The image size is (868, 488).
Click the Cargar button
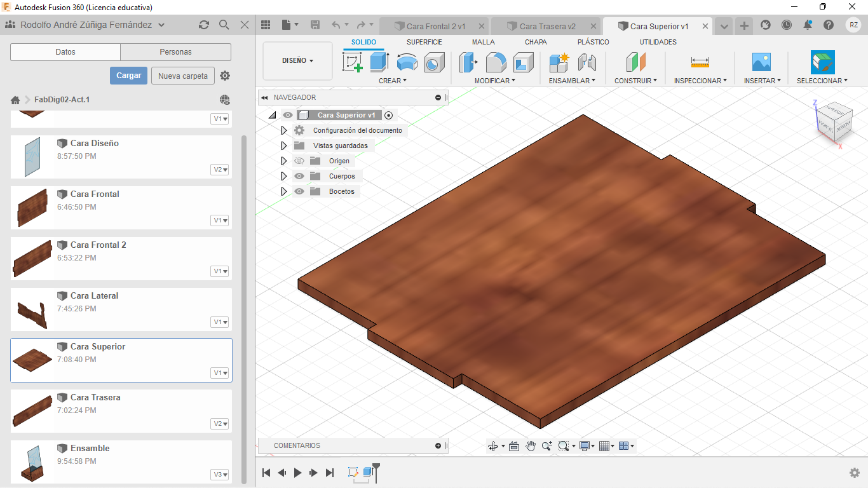tap(128, 76)
